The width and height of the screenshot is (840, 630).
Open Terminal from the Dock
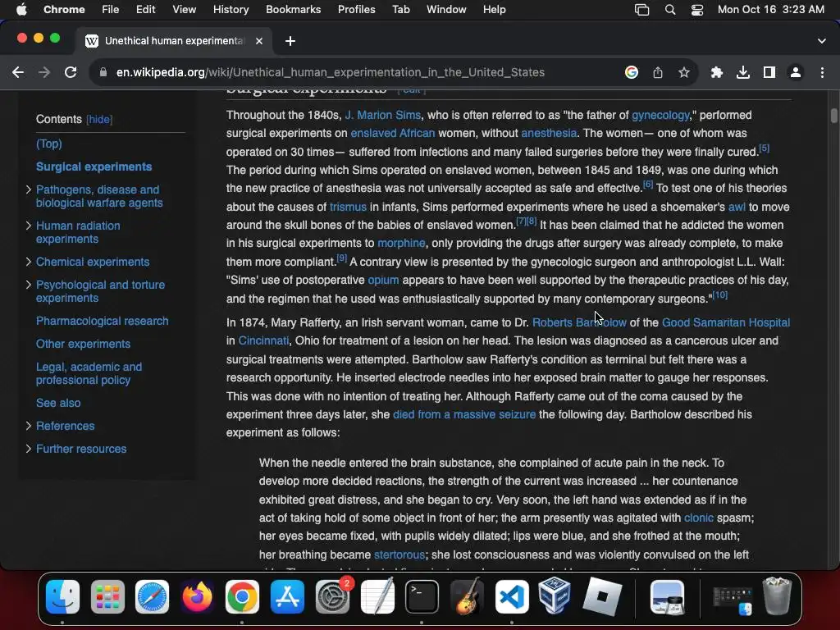(422, 596)
